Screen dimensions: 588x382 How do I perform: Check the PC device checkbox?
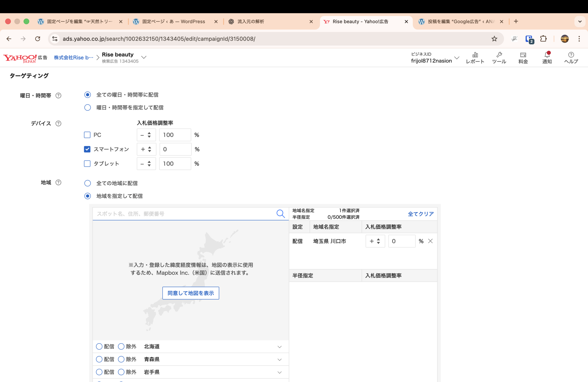click(87, 135)
